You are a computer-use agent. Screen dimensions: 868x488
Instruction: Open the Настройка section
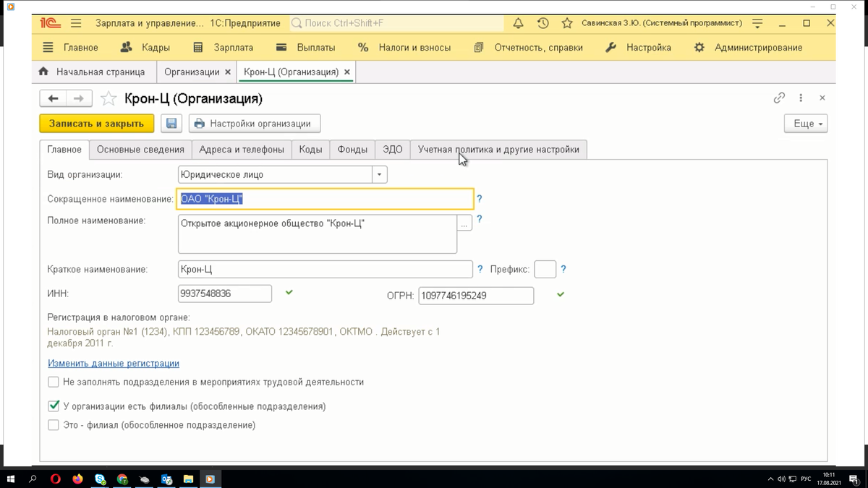638,48
